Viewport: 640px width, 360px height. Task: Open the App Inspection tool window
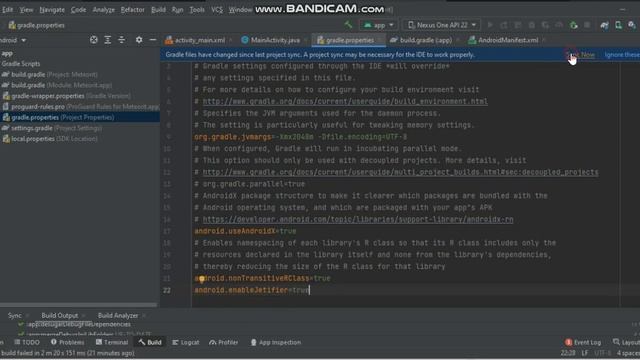tap(276, 342)
